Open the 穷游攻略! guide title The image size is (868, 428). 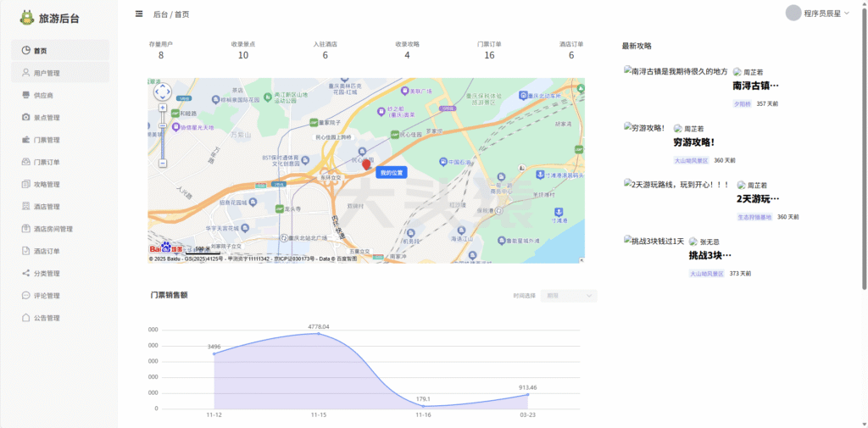pos(693,142)
